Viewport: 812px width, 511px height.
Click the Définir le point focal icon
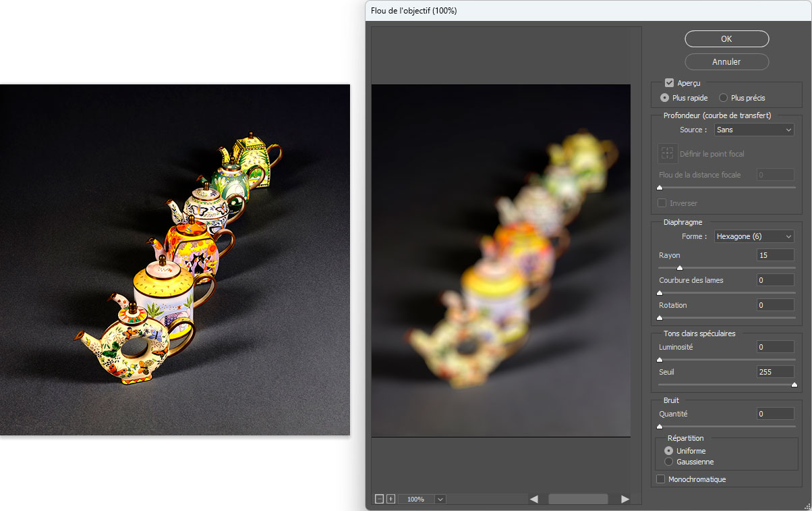tap(667, 153)
